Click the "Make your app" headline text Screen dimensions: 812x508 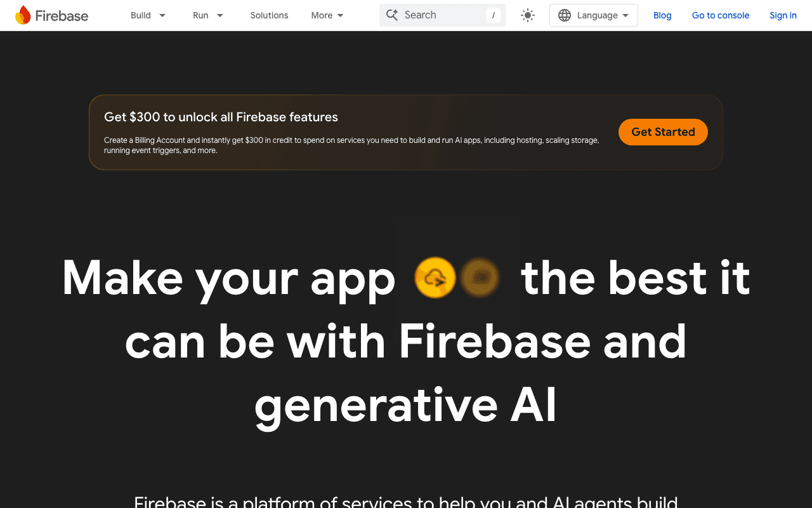[x=229, y=279]
